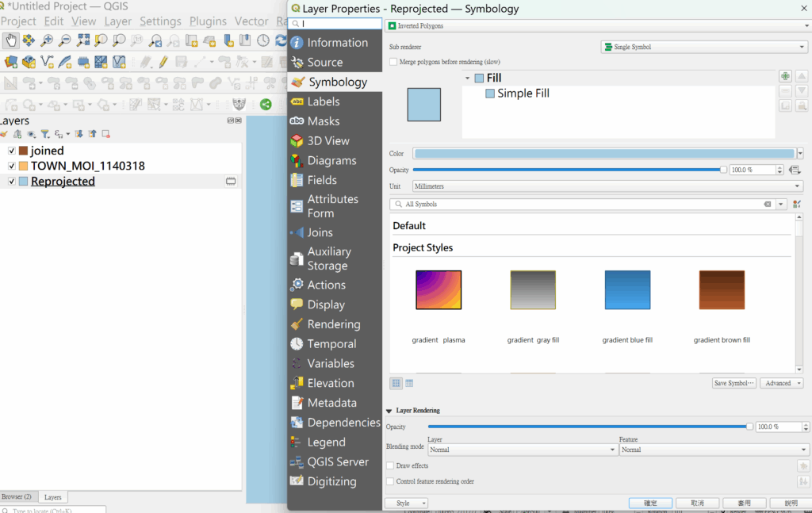Click the Advanced button
This screenshot has width=812, height=513.
click(x=782, y=383)
